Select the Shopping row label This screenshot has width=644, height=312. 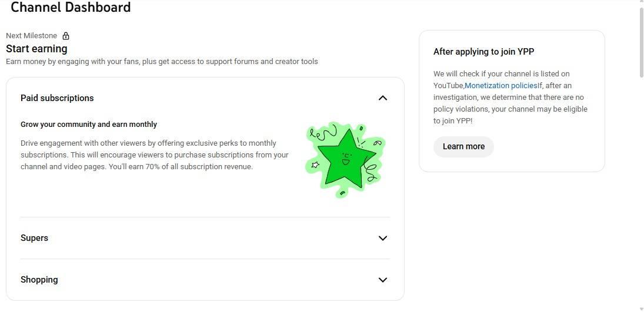39,280
